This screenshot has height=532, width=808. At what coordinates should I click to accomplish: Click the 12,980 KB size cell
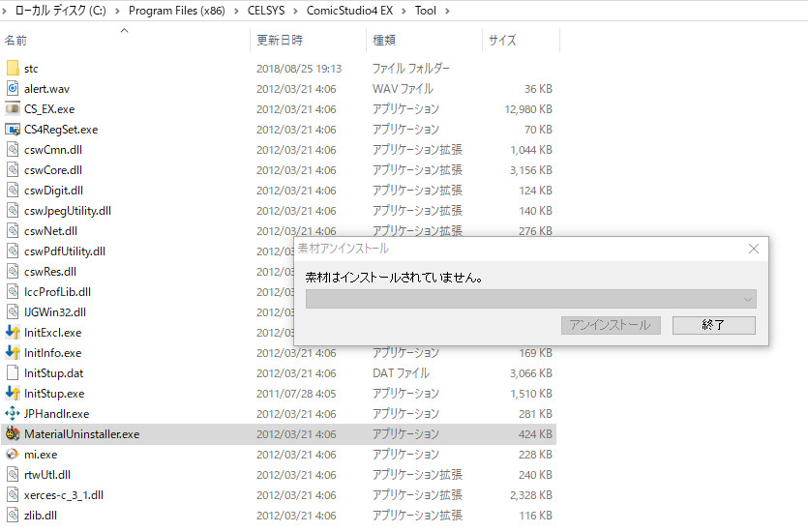pyautogui.click(x=528, y=109)
